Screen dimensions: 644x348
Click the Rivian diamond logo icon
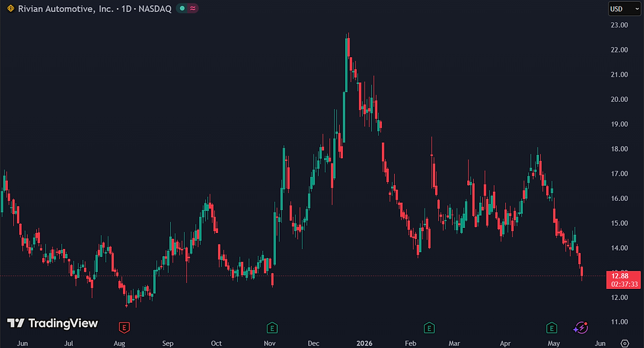(11, 8)
